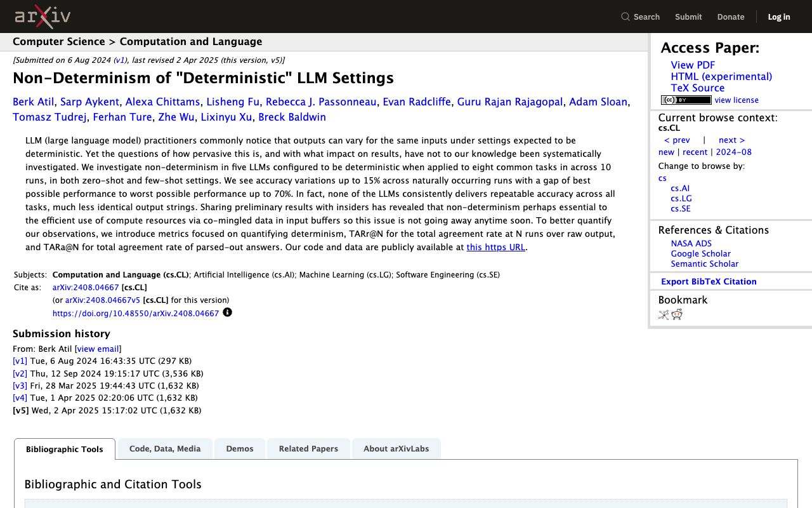The image size is (812, 508).
Task: Bookmark paper with BibSonomy icon
Action: tap(664, 314)
